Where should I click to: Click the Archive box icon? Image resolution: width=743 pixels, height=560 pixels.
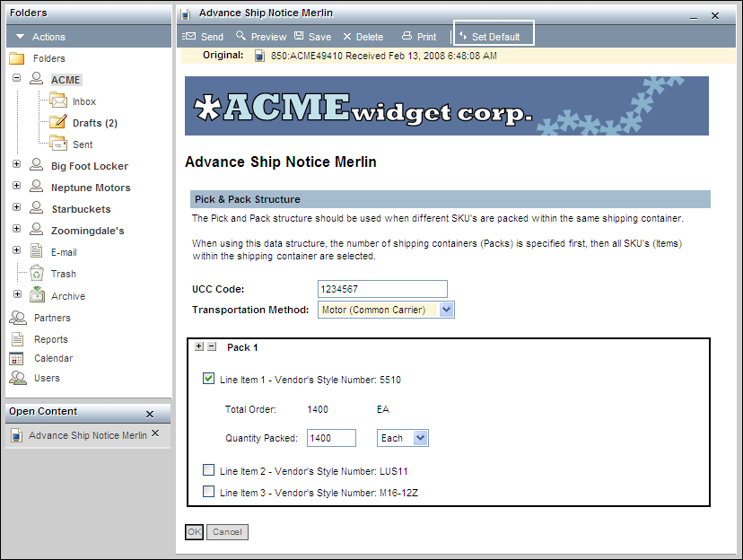[x=37, y=294]
